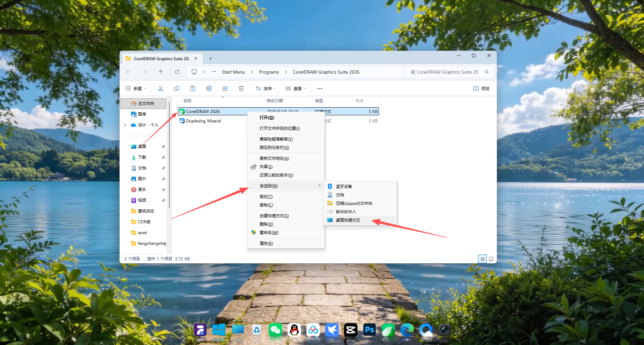The height and width of the screenshot is (345, 644).
Task: Choose 属性(R) from the context menu
Action: pos(286,243)
